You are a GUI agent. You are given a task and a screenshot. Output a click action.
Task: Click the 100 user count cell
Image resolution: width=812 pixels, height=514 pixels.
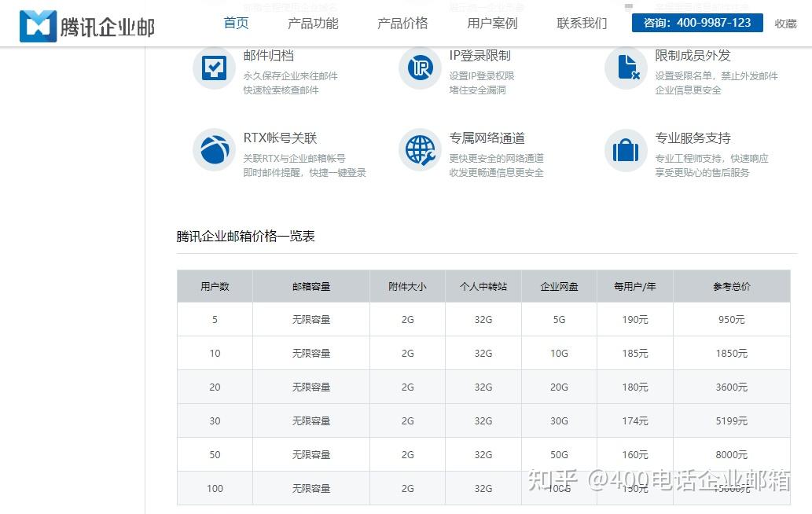(x=215, y=488)
